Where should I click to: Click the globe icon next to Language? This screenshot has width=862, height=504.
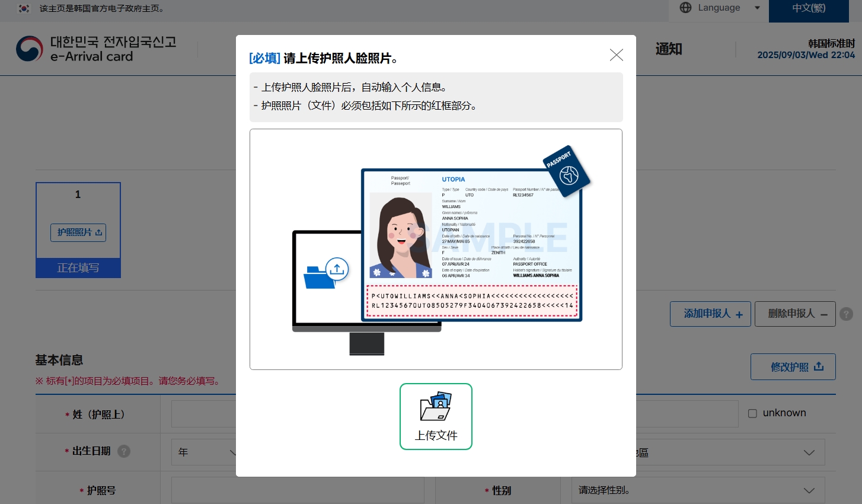click(685, 8)
